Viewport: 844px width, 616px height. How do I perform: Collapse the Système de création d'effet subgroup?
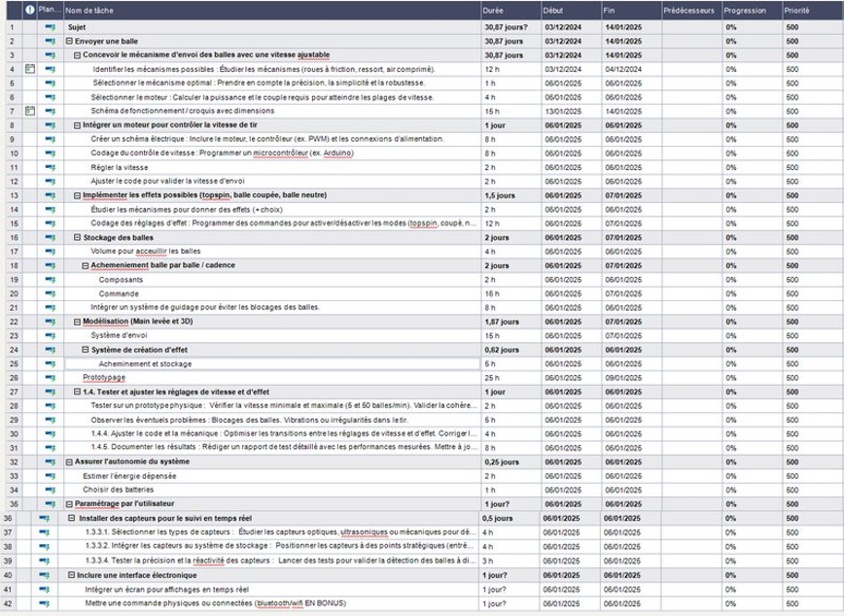click(82, 349)
